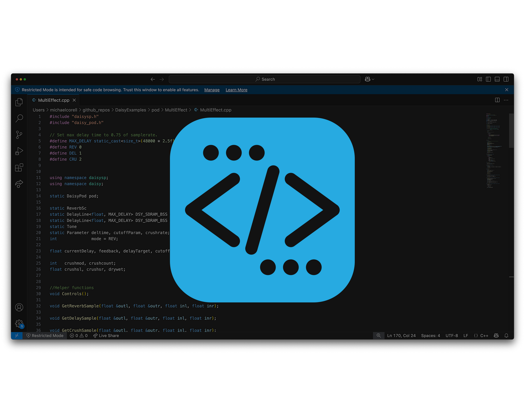This screenshot has height=420, width=525.
Task: Click line 1 '#include "daisysp.h"'
Action: pos(74,117)
